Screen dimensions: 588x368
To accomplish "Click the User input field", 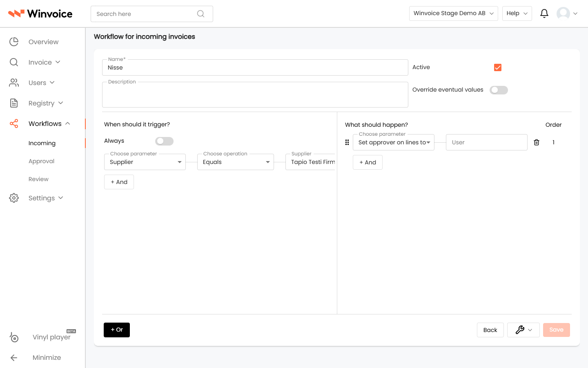I will [486, 142].
